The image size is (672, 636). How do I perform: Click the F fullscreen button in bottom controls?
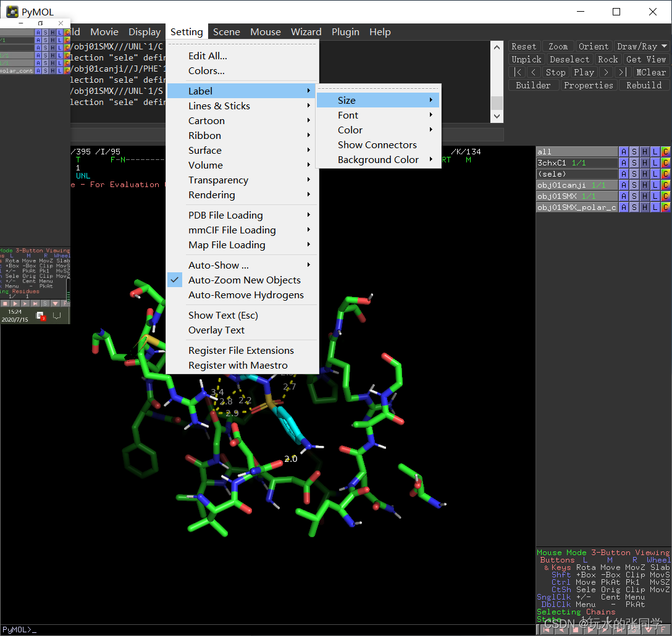(x=663, y=630)
